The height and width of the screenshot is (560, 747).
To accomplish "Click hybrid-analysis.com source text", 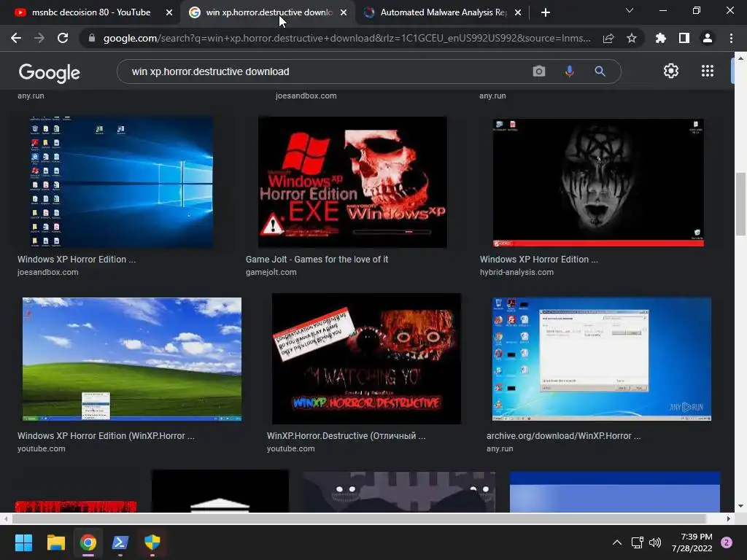I will 517,273.
